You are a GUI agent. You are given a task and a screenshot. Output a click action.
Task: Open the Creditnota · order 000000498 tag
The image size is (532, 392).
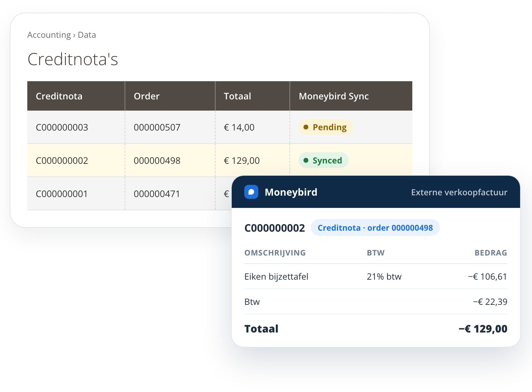pos(375,227)
